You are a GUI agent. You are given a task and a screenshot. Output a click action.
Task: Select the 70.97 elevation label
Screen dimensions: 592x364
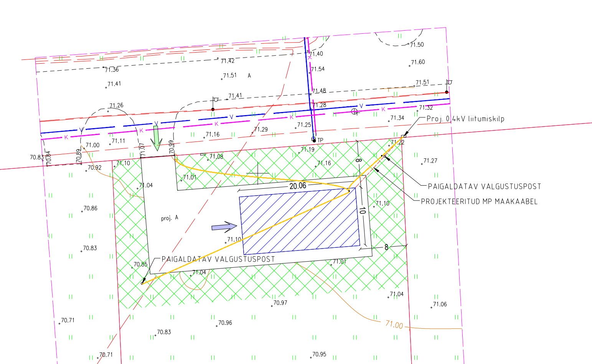(x=280, y=303)
